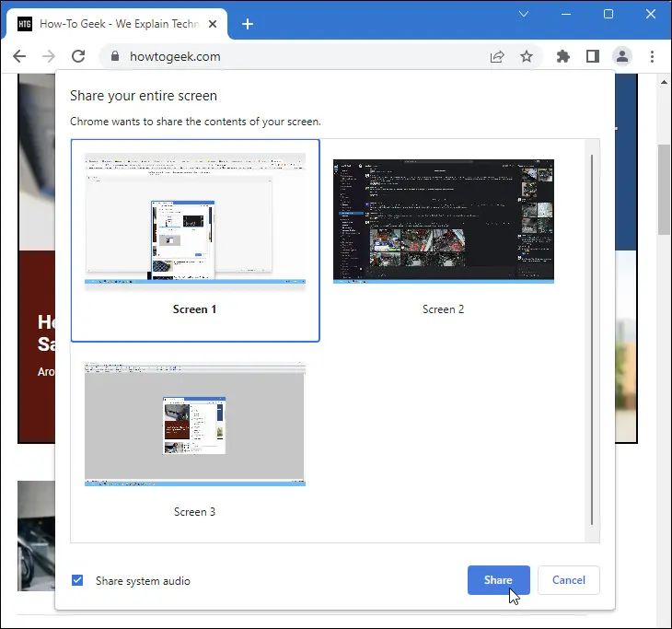
Task: Close the How-To Geek tab
Action: pos(213,24)
